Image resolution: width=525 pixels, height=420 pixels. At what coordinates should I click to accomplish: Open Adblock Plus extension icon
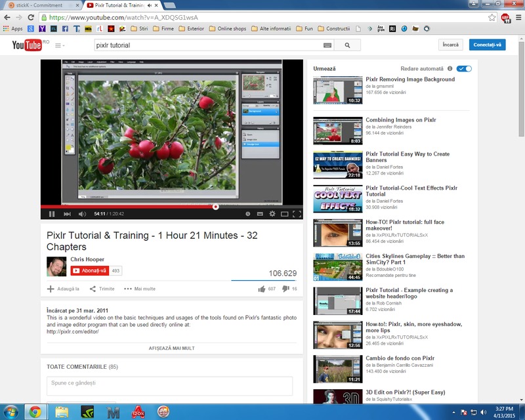505,18
